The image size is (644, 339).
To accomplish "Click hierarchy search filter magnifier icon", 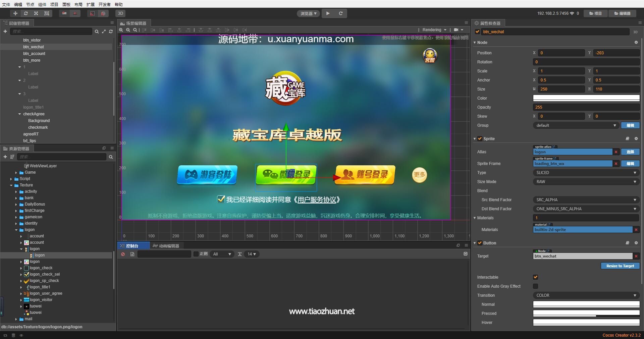I will point(97,32).
